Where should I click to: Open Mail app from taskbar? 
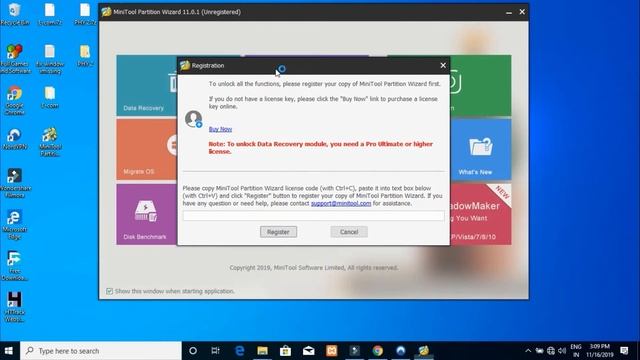(x=309, y=351)
